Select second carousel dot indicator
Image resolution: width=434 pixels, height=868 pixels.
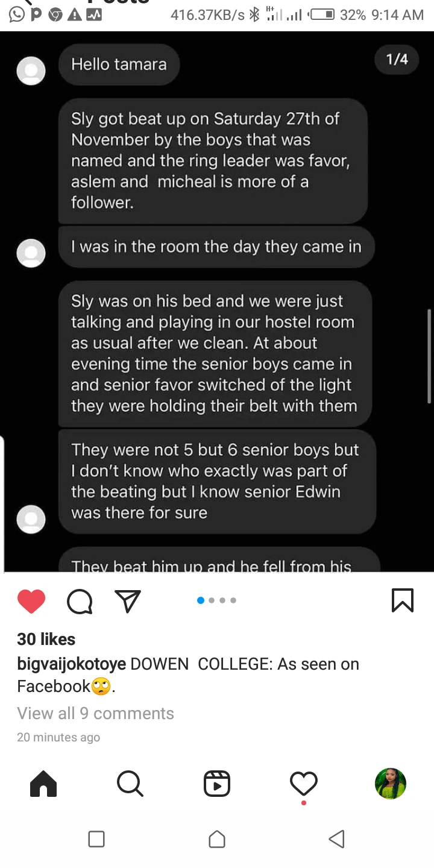[x=212, y=600]
